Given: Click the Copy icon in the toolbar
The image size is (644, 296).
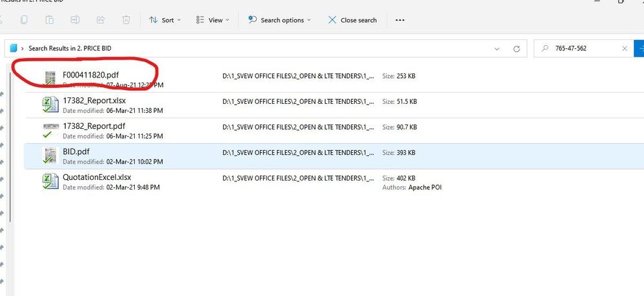Looking at the screenshot, I should click(x=24, y=20).
